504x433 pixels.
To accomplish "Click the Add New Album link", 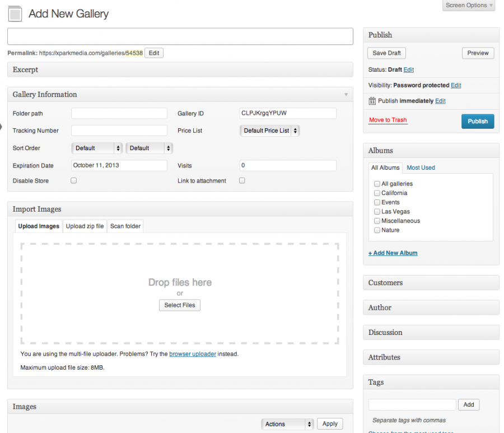I will (x=393, y=253).
